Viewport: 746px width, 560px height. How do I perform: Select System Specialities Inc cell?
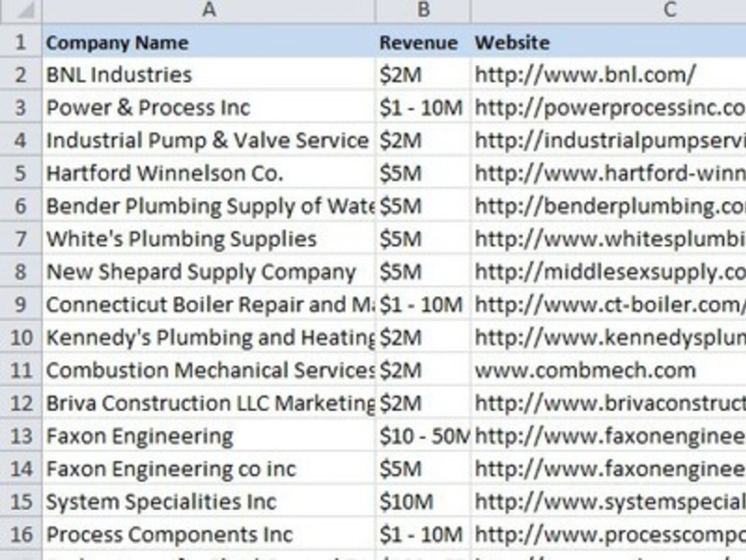(x=209, y=501)
